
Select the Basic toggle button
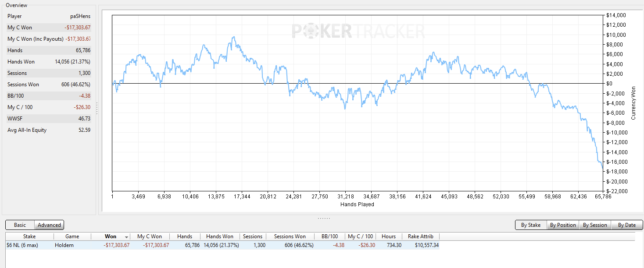click(20, 225)
